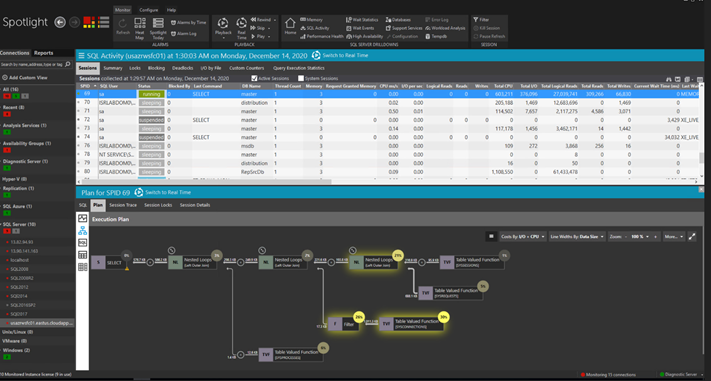711x381 pixels.
Task: Open Workload Analysis drilldown
Action: coord(445,28)
